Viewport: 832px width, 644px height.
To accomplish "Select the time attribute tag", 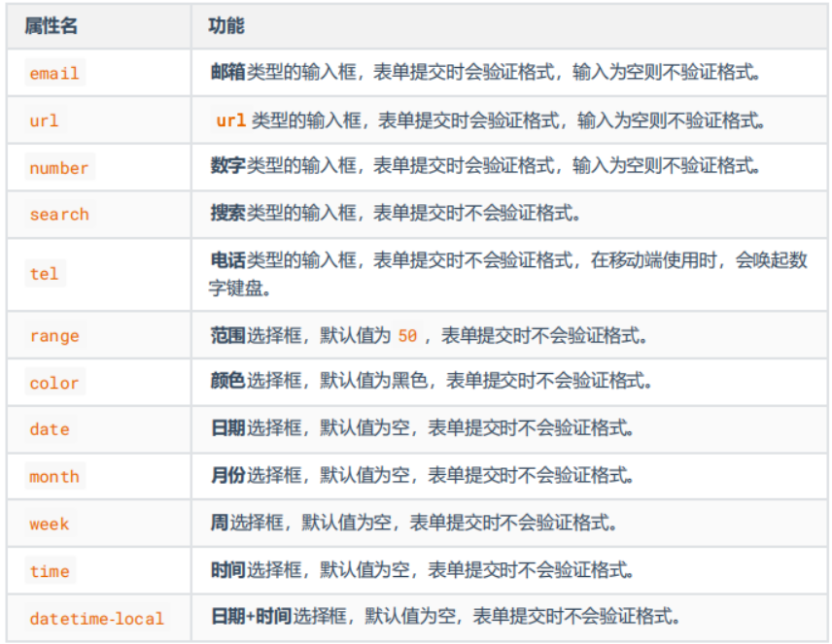I will coord(50,571).
